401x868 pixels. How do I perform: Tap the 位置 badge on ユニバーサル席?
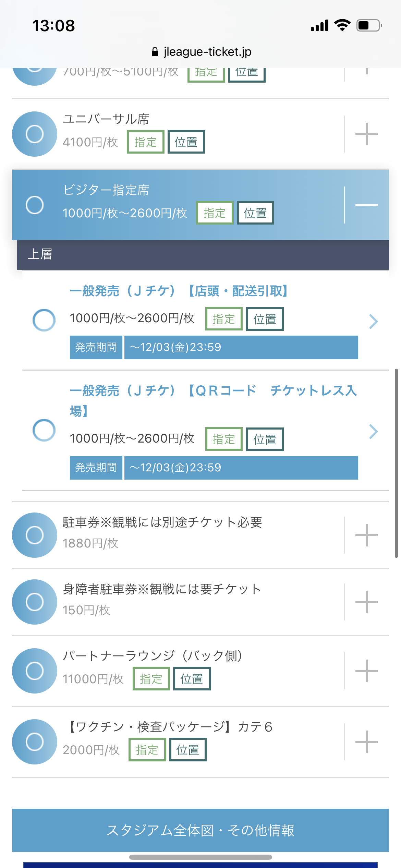pos(186,142)
